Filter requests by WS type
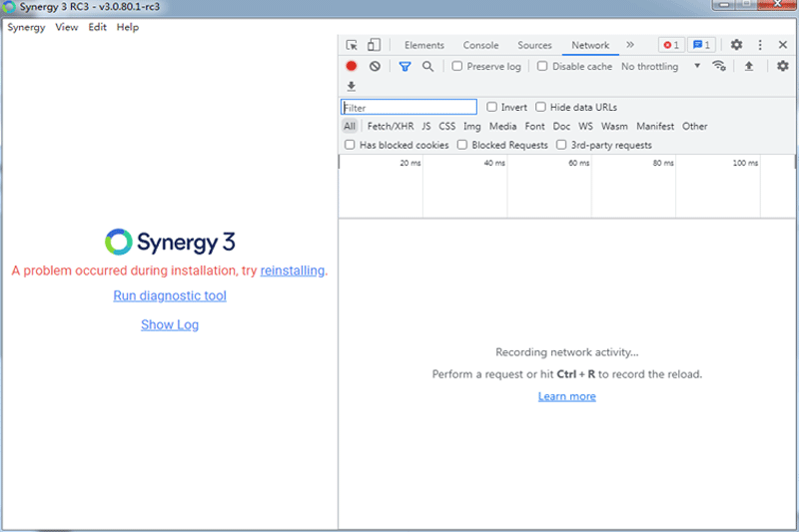The image size is (799, 532). pyautogui.click(x=585, y=126)
